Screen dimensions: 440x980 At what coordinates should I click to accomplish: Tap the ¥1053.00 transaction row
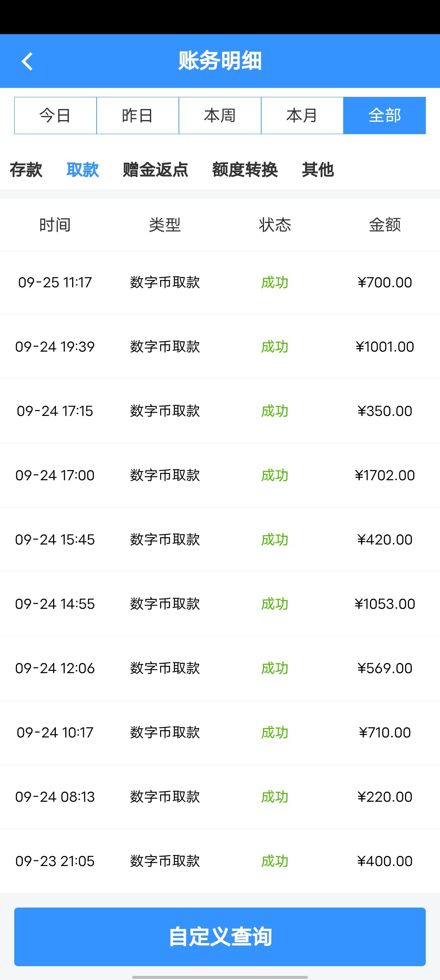click(220, 604)
